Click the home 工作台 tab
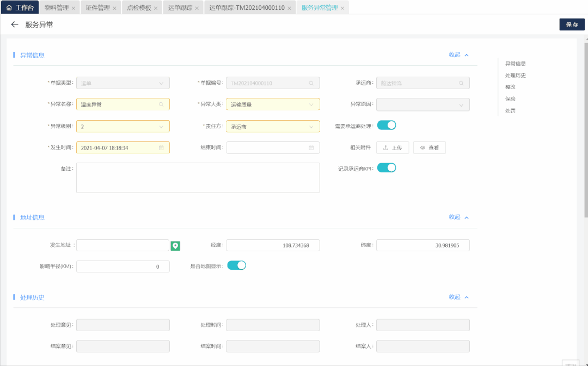The height and width of the screenshot is (366, 588). coord(20,8)
